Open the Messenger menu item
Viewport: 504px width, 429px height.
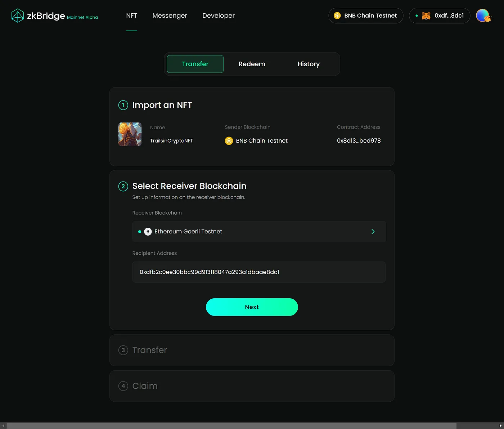click(170, 15)
